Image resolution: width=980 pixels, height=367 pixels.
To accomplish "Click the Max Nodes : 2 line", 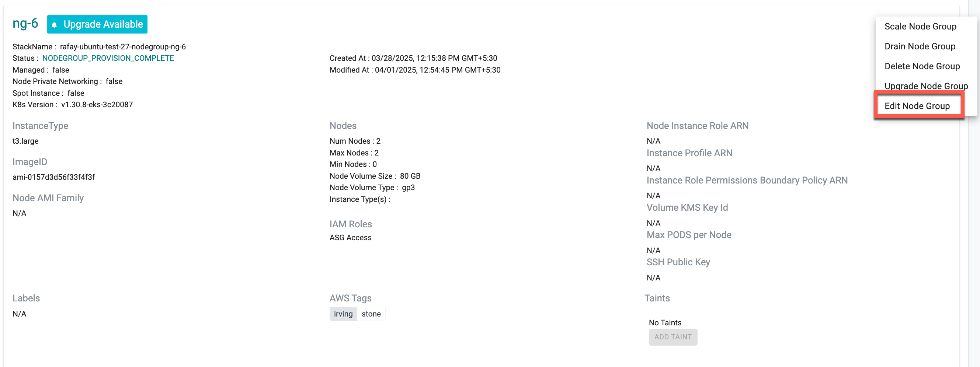I will tap(354, 153).
